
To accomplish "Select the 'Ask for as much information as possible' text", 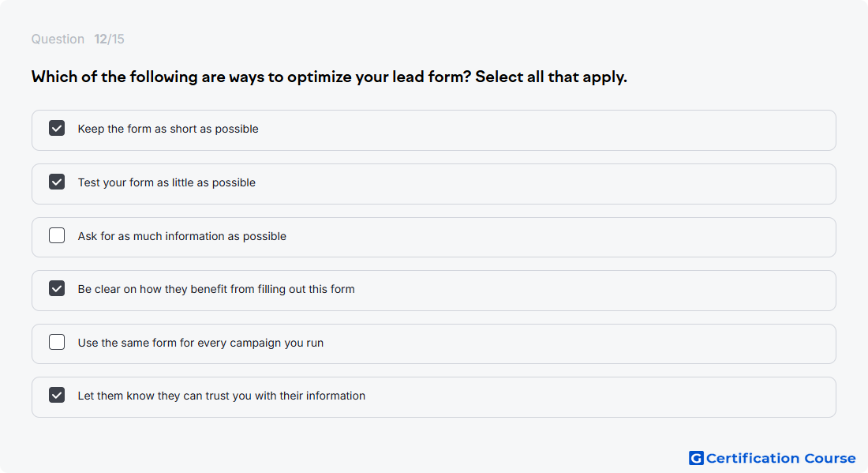I will [x=181, y=236].
